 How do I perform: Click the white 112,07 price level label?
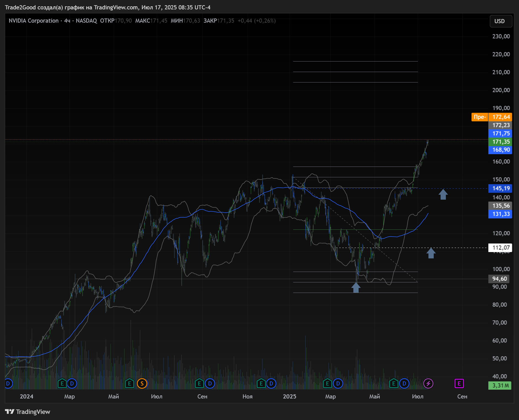click(x=500, y=248)
